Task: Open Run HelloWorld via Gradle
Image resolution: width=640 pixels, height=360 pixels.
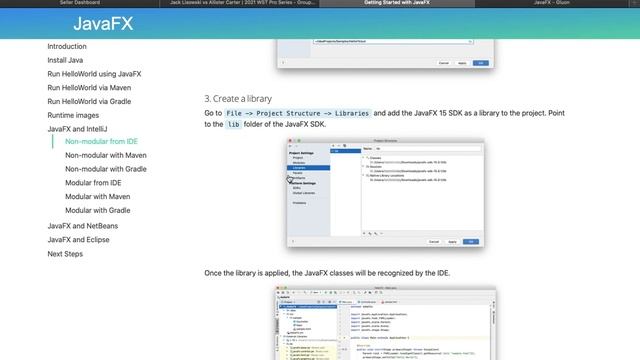Action: tap(89, 102)
